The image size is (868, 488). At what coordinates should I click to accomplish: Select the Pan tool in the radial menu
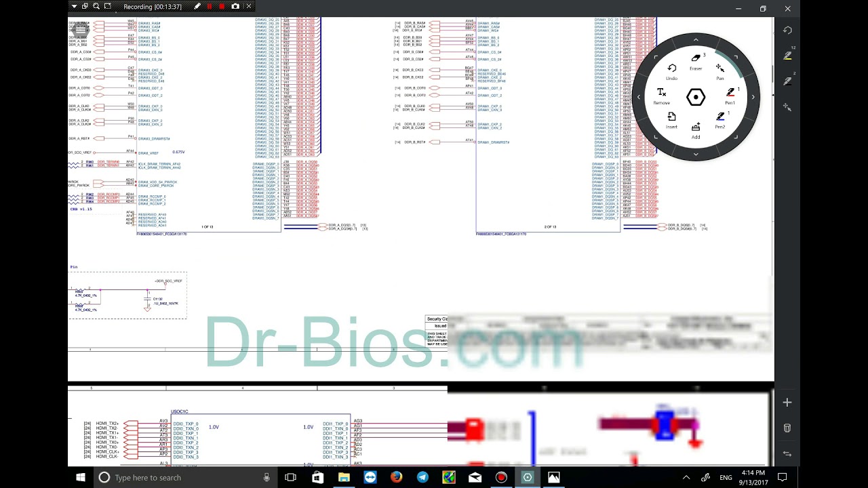click(x=720, y=70)
